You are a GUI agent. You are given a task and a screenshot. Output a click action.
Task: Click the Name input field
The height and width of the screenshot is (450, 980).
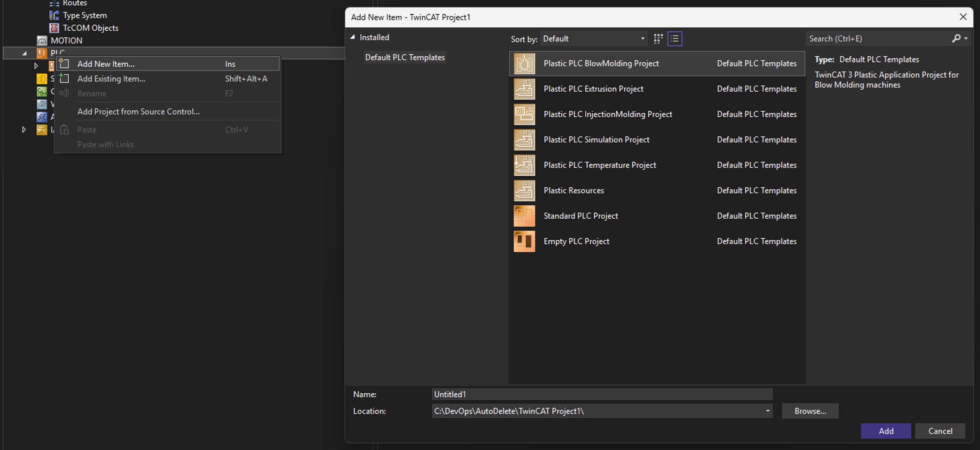coord(602,394)
